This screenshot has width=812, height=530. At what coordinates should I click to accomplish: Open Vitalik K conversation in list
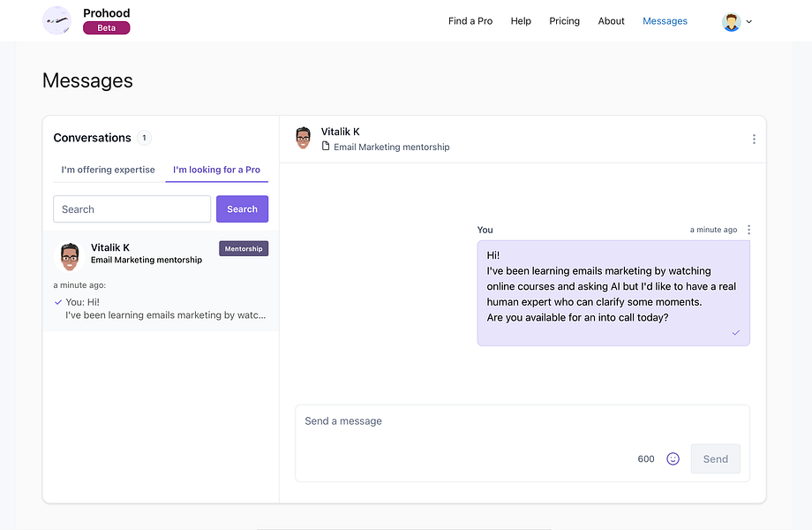click(x=161, y=281)
